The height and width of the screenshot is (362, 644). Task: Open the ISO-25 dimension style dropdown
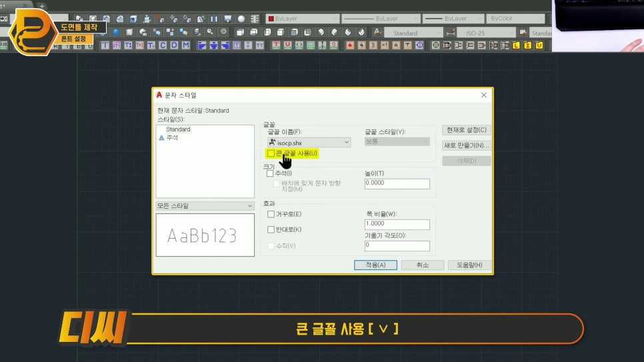click(x=486, y=33)
